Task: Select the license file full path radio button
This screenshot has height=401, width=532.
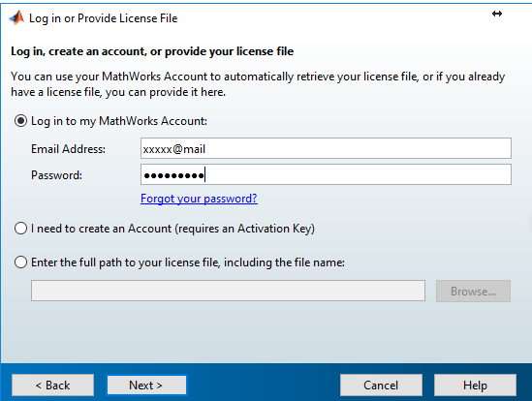Action: [20, 262]
